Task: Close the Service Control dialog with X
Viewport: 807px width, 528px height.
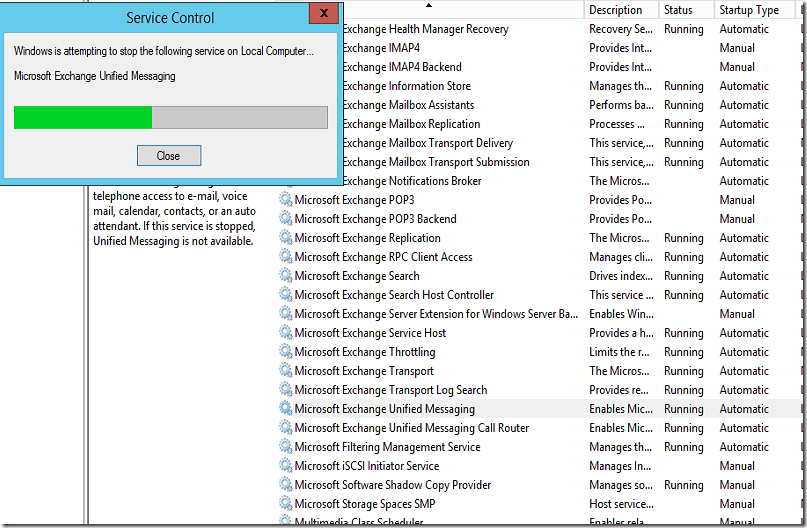Action: click(x=324, y=13)
